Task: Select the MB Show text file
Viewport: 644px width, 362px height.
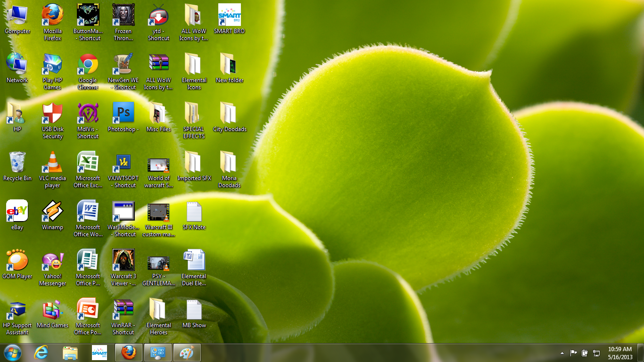Action: click(194, 313)
